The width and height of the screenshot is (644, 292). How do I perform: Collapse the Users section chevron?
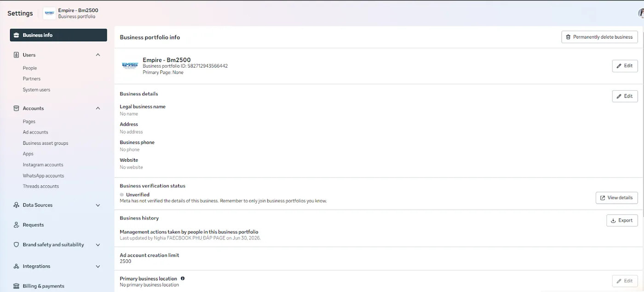tap(98, 55)
